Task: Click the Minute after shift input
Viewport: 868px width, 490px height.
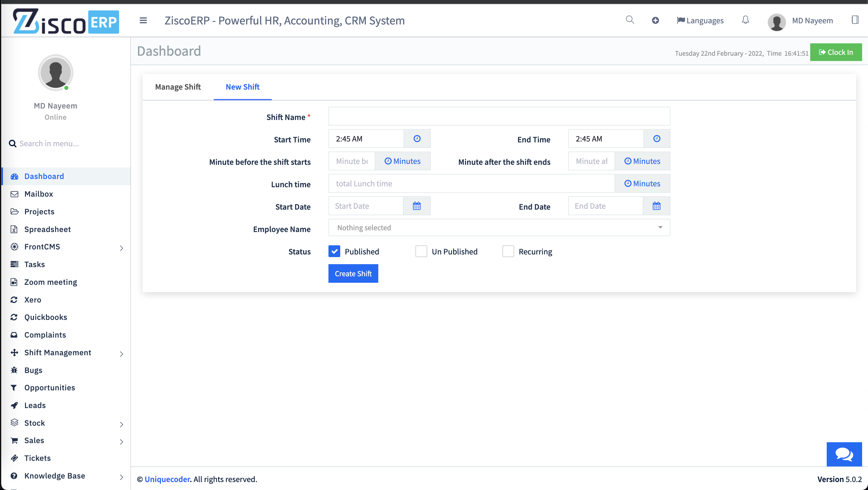Action: [591, 161]
